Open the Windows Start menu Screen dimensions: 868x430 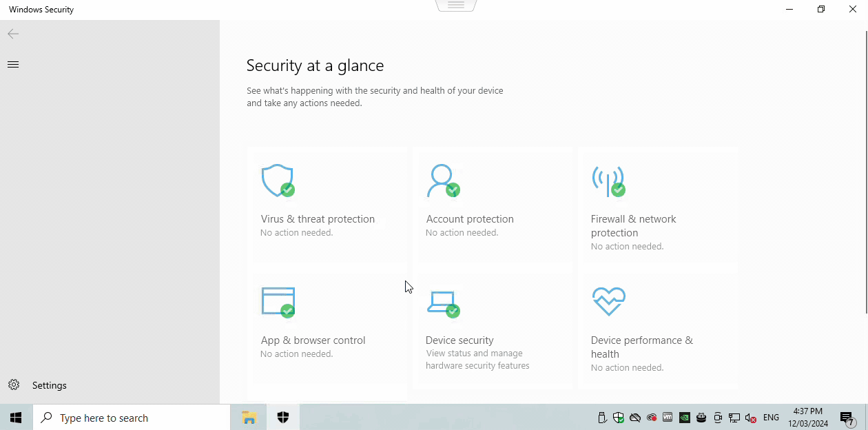[x=16, y=418]
